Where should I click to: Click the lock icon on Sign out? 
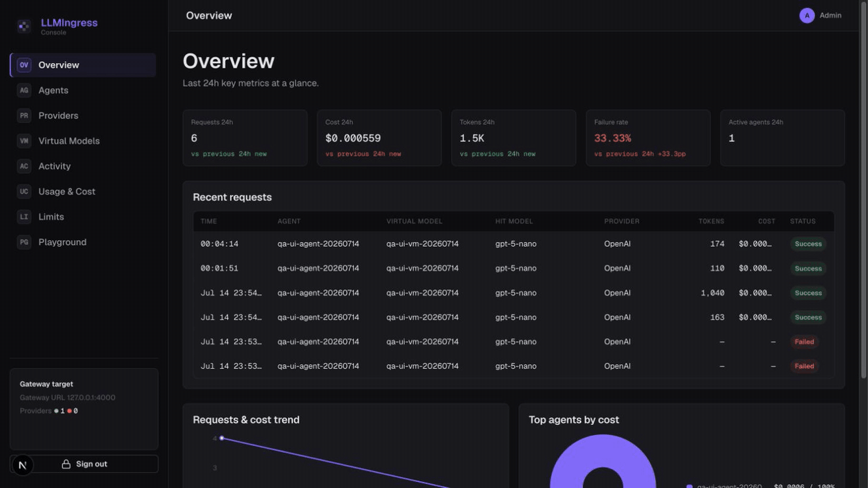66,464
